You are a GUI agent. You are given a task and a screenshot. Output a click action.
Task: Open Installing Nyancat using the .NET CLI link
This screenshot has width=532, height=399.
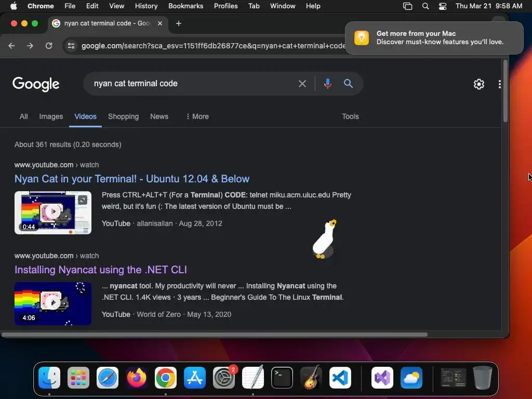(100, 270)
